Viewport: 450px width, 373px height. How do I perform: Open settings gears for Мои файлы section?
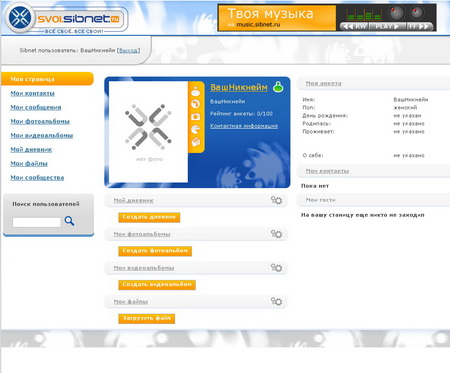[x=276, y=301]
